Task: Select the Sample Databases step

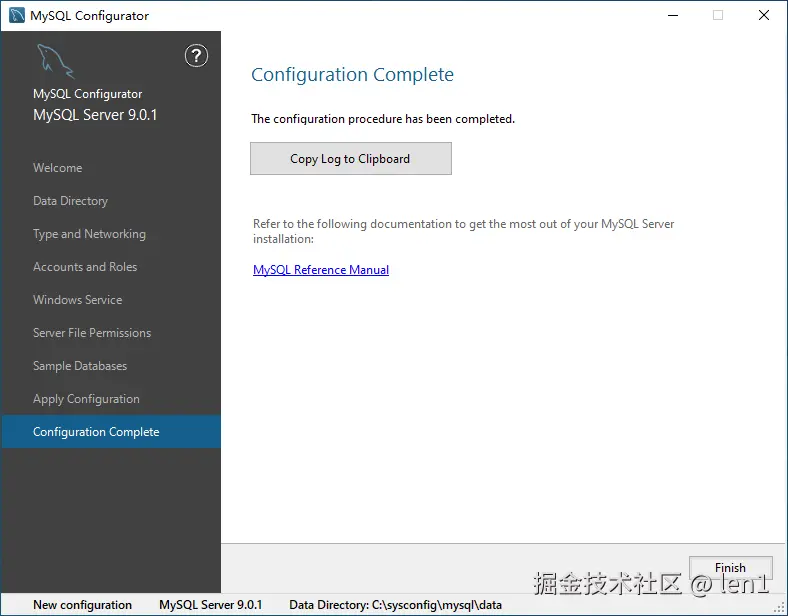Action: pos(80,366)
